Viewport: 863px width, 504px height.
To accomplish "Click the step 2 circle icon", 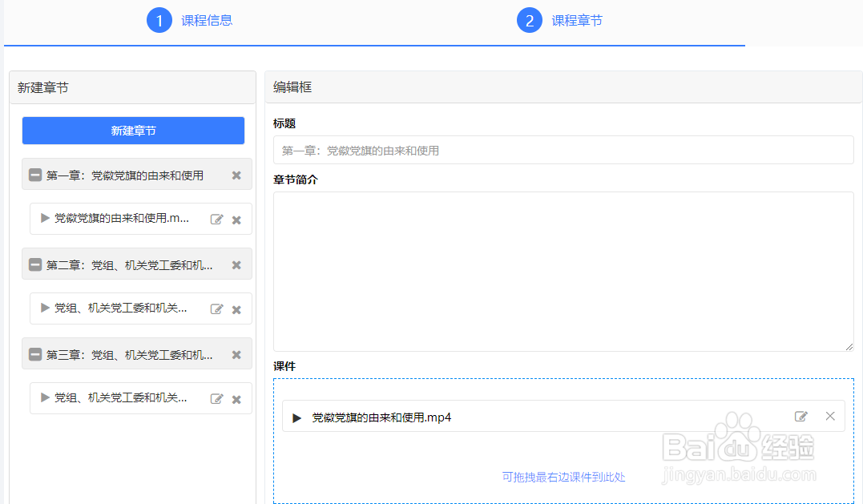I will [529, 20].
